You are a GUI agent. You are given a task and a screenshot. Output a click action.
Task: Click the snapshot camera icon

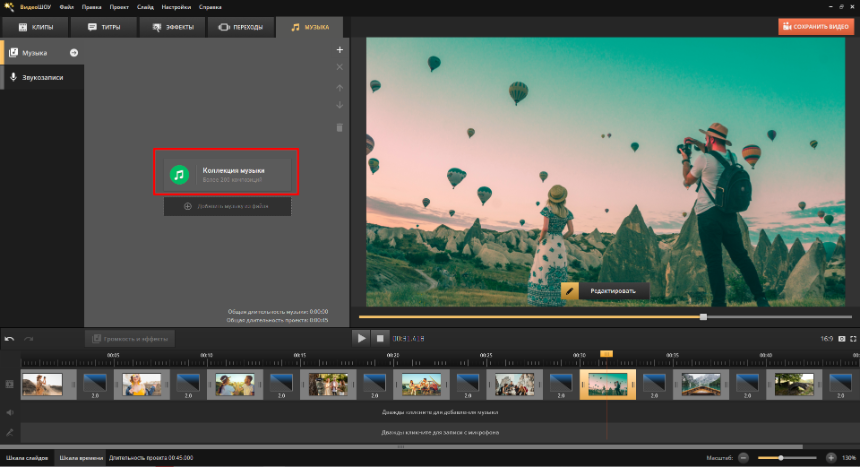(x=842, y=339)
